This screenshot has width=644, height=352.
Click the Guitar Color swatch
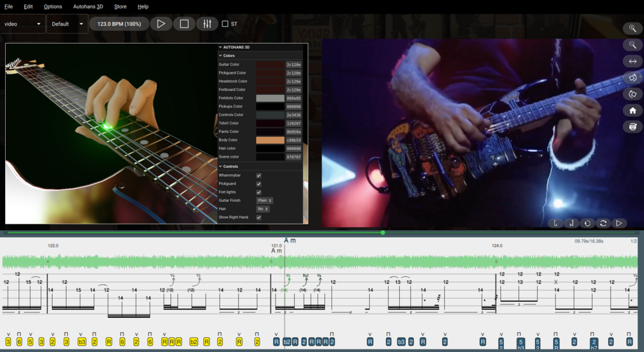coord(270,65)
